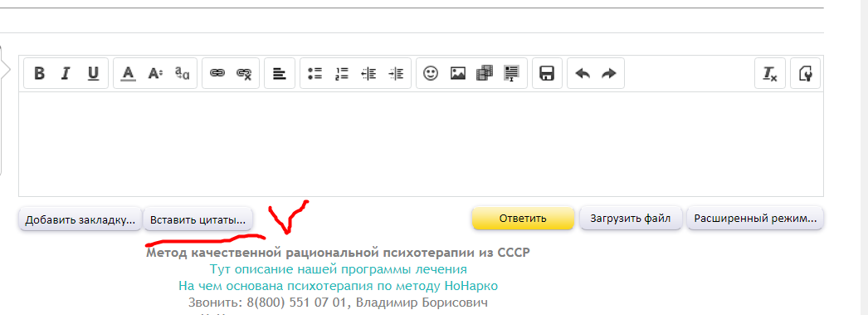Toggle underline formatting
Screen dimensions: 868x315
click(94, 73)
